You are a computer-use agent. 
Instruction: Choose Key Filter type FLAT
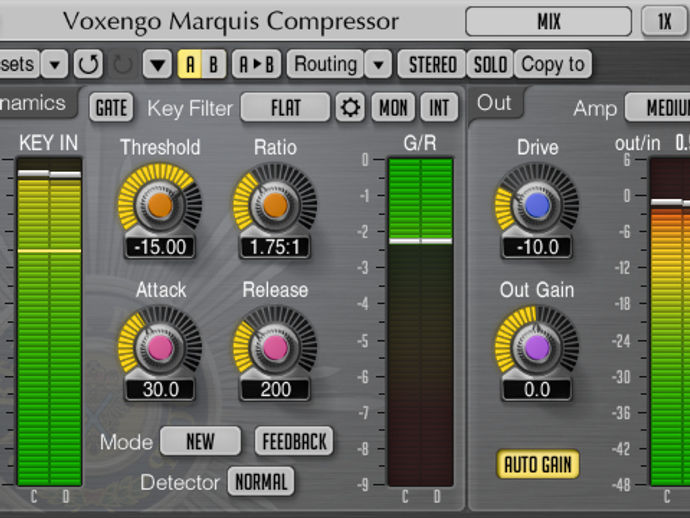click(286, 107)
